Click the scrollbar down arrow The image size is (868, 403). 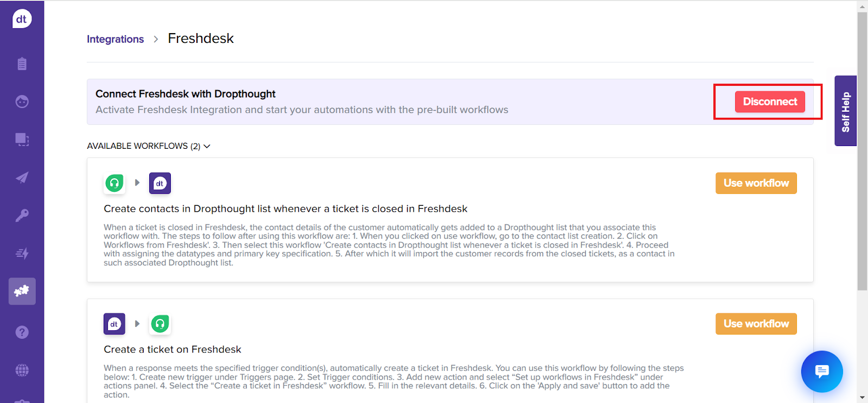click(862, 398)
